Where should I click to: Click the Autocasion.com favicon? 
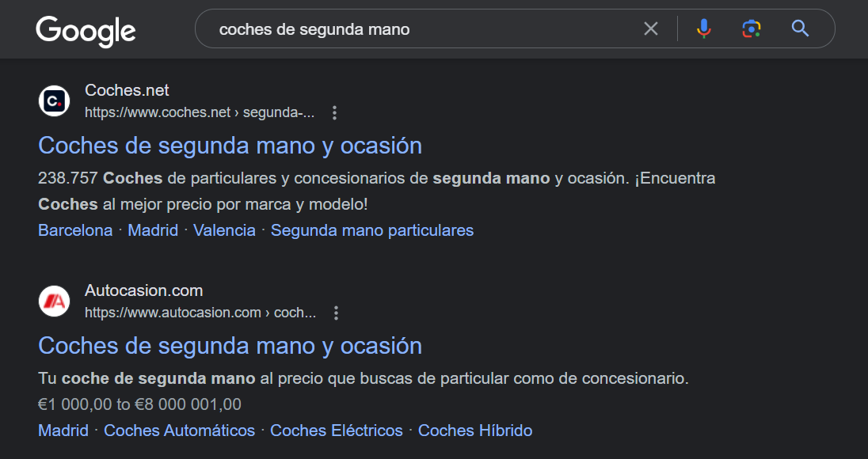[54, 302]
